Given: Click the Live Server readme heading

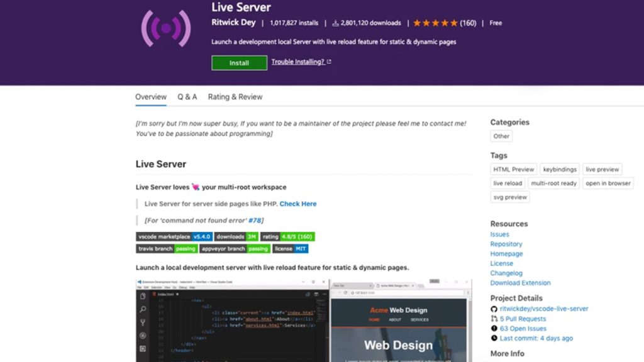Looking at the screenshot, I should (x=161, y=164).
